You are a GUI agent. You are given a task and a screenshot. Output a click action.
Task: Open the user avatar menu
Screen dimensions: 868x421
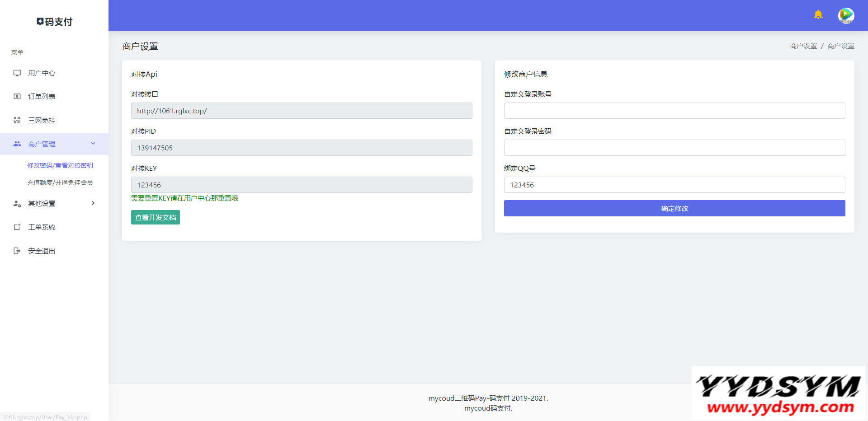846,15
